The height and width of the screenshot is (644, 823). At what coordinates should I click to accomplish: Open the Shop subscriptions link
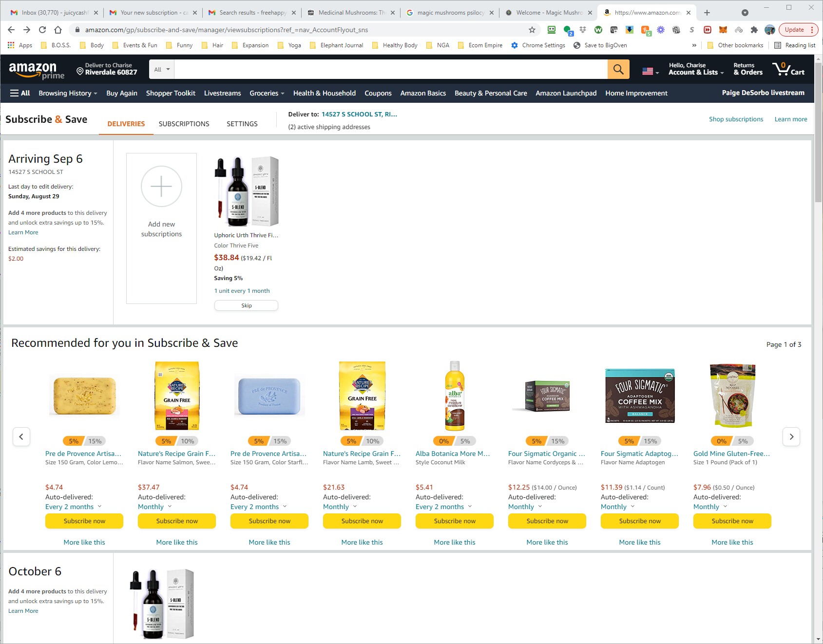pos(736,119)
